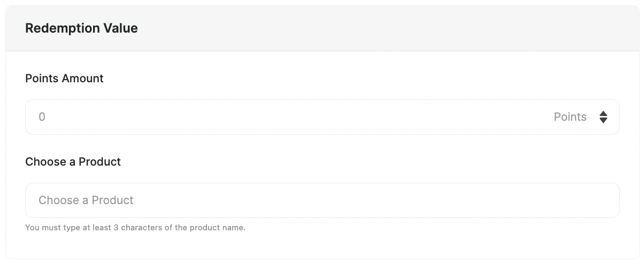Viewport: 644px width, 265px height.
Task: Click the word "Product" in the field label
Action: pyautogui.click(x=100, y=161)
